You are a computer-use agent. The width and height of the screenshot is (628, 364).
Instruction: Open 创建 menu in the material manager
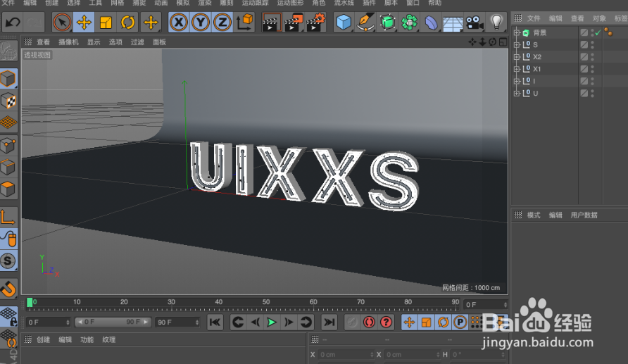[43, 339]
